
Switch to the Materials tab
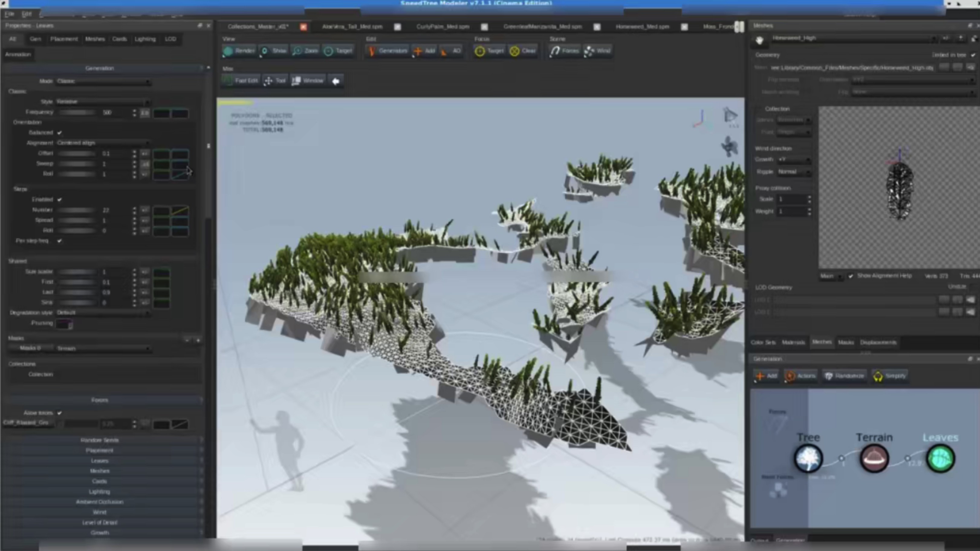click(x=793, y=342)
